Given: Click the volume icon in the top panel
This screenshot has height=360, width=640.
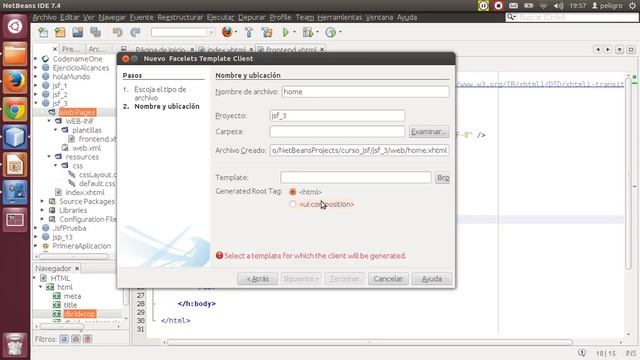Looking at the screenshot, I should click(x=558, y=6).
